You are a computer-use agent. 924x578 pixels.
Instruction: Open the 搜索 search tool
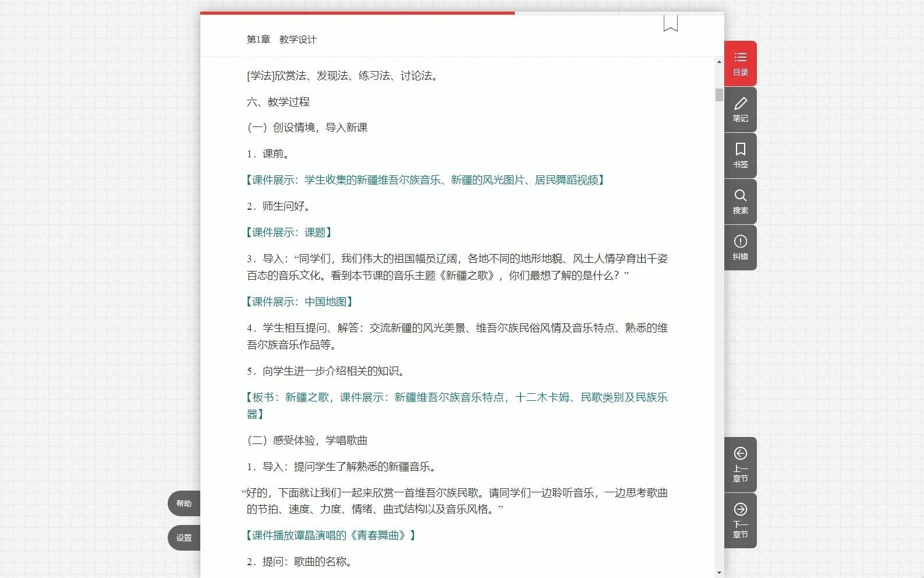[740, 202]
